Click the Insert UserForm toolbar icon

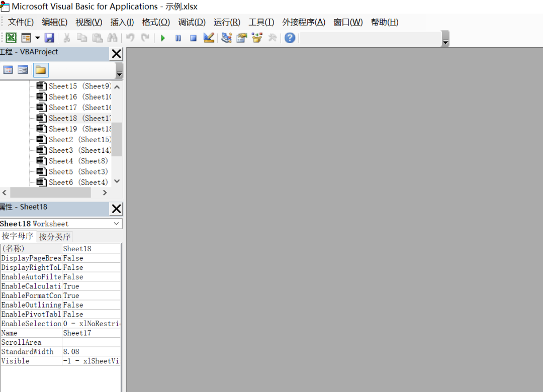point(26,38)
